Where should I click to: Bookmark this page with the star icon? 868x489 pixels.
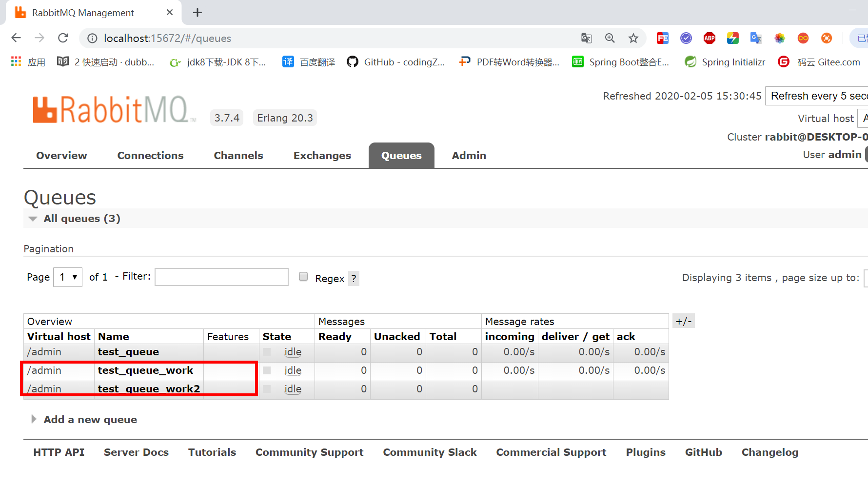point(633,38)
